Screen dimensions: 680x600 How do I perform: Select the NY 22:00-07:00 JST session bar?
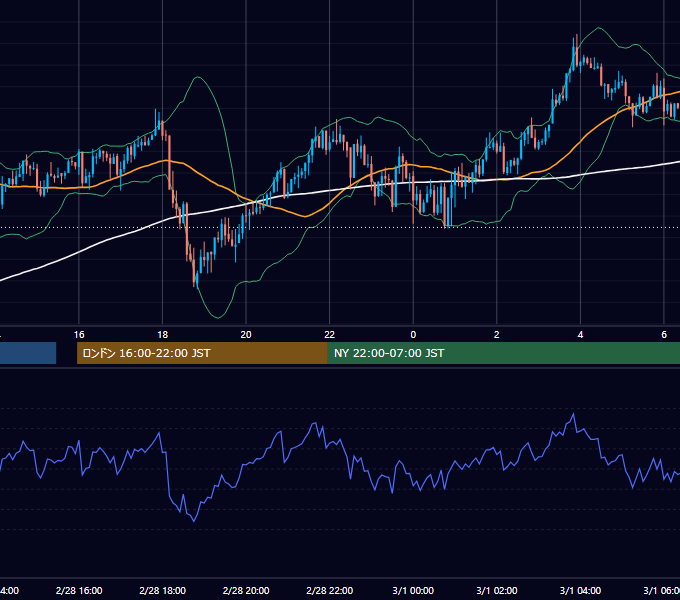(x=503, y=353)
